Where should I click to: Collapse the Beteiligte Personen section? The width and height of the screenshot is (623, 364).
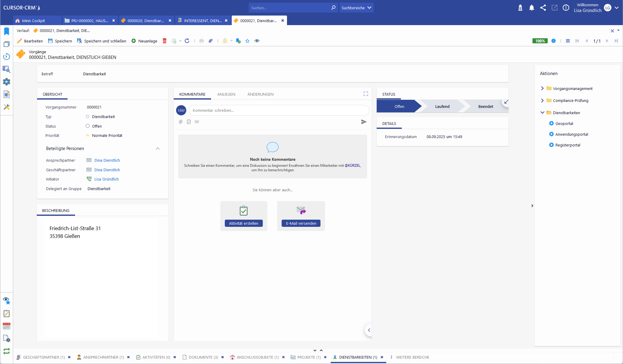click(x=158, y=149)
